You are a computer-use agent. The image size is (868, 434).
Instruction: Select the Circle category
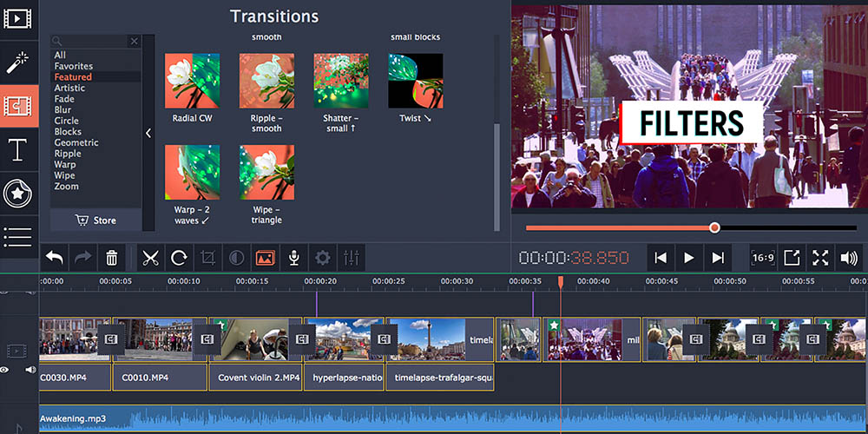(67, 121)
